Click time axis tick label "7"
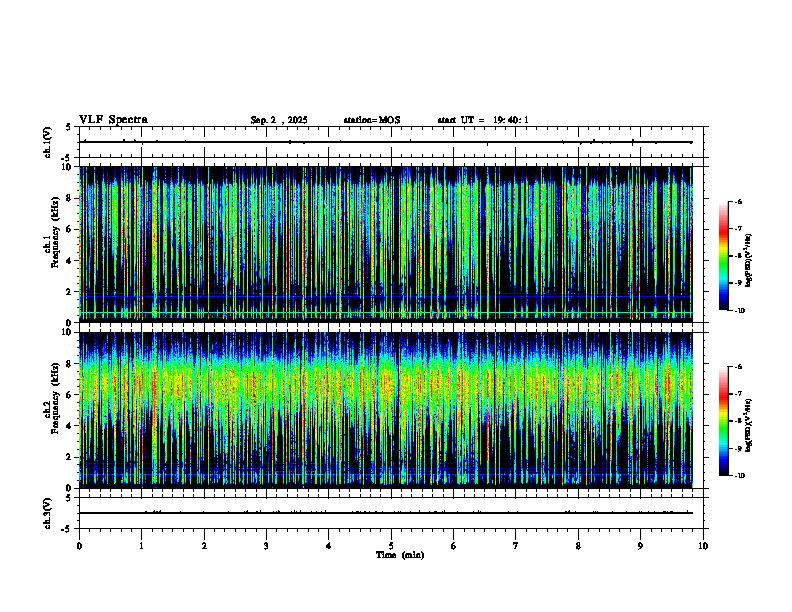 pyautogui.click(x=516, y=546)
